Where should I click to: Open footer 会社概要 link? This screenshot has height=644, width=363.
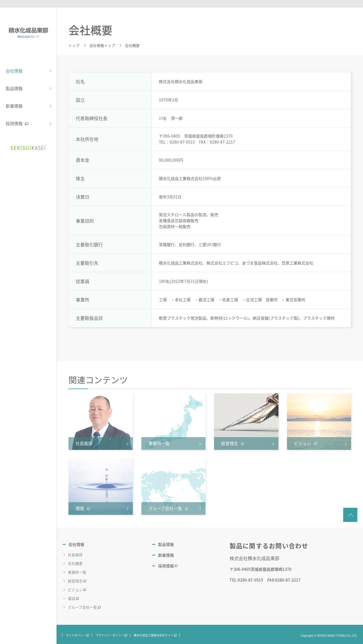pyautogui.click(x=75, y=564)
